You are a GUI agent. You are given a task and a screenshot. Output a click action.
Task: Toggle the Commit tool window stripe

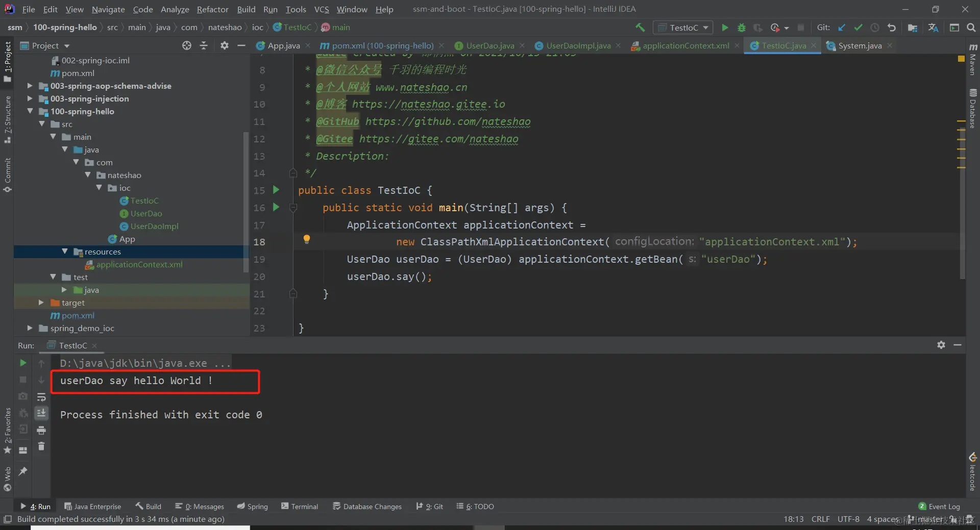(8, 175)
